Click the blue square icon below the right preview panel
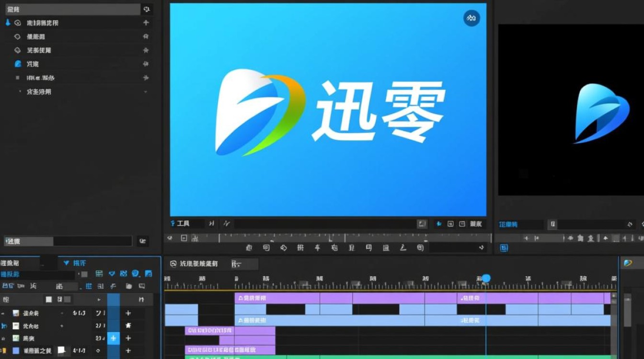Viewport: 644px width, 359px height. (504, 247)
